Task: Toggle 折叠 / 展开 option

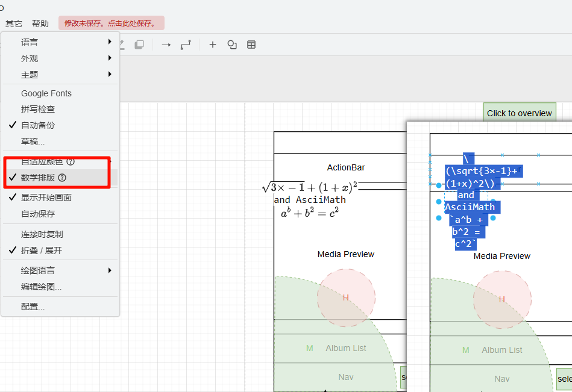Action: click(x=41, y=250)
